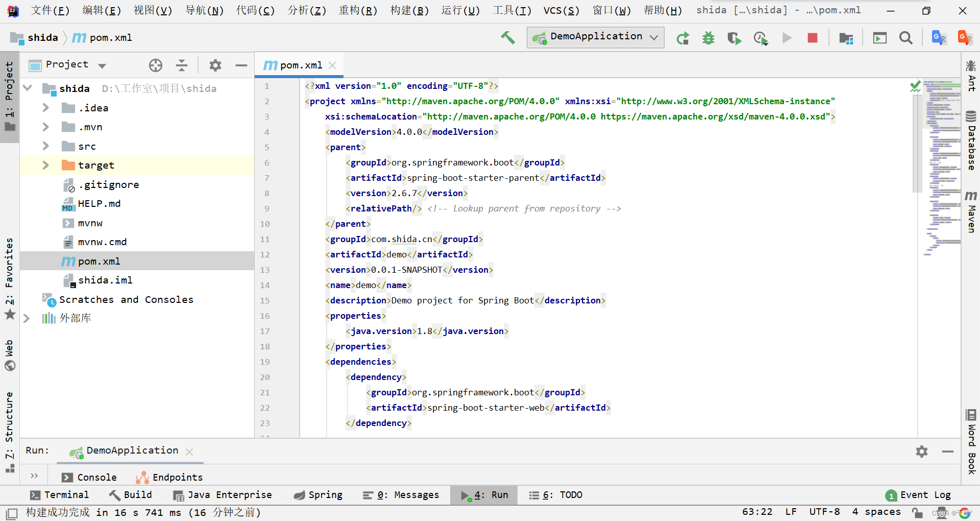Expand the 外部库 node

[x=27, y=318]
